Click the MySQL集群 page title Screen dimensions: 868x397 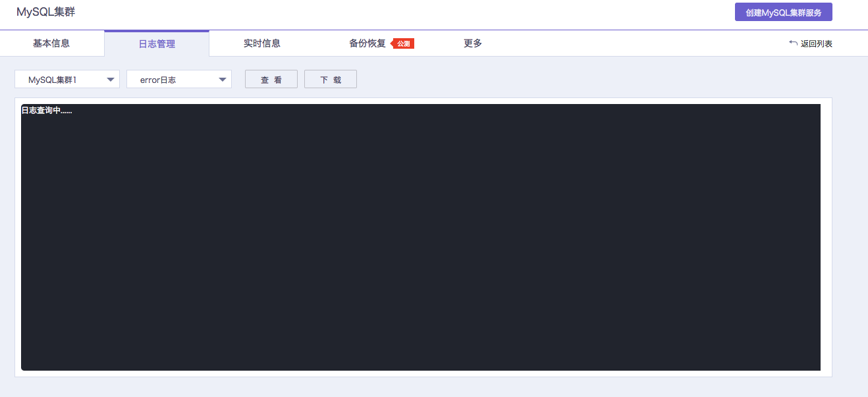pyautogui.click(x=46, y=12)
